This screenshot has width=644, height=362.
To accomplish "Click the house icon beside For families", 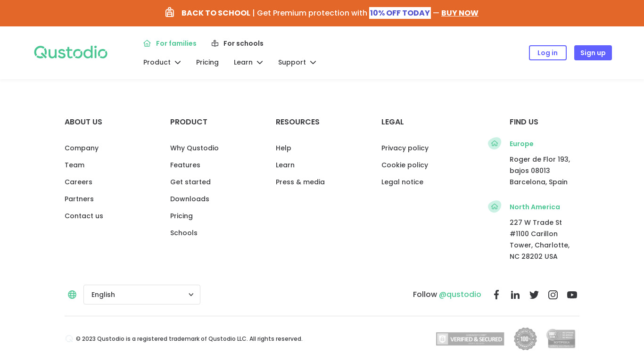I will coord(147,43).
